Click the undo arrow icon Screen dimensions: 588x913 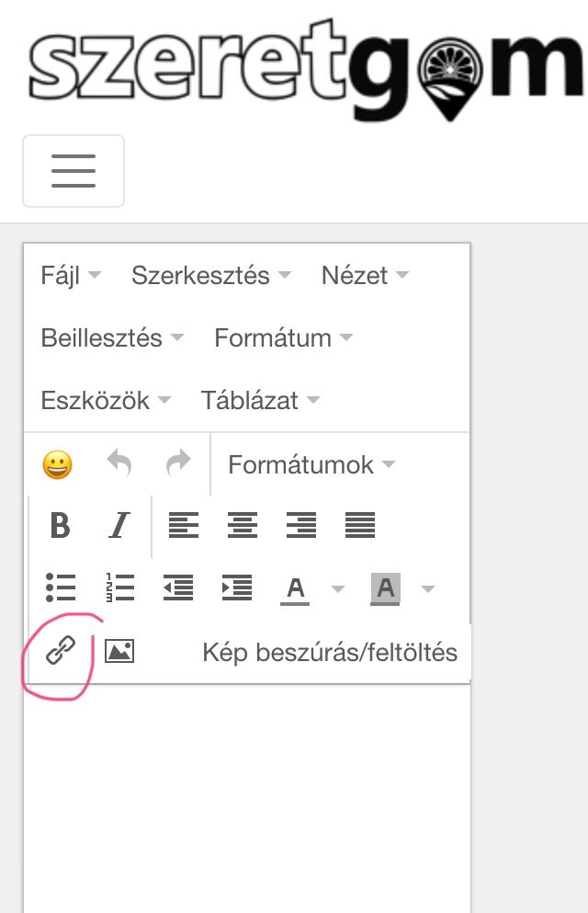(x=119, y=462)
